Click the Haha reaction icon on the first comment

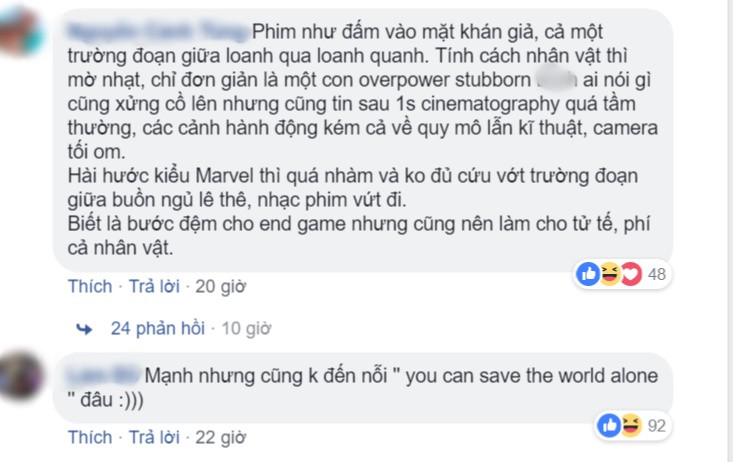tap(609, 274)
